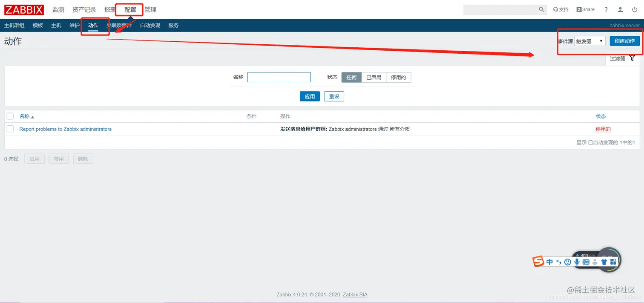Select 任何 status filter
The image size is (644, 303).
point(351,78)
